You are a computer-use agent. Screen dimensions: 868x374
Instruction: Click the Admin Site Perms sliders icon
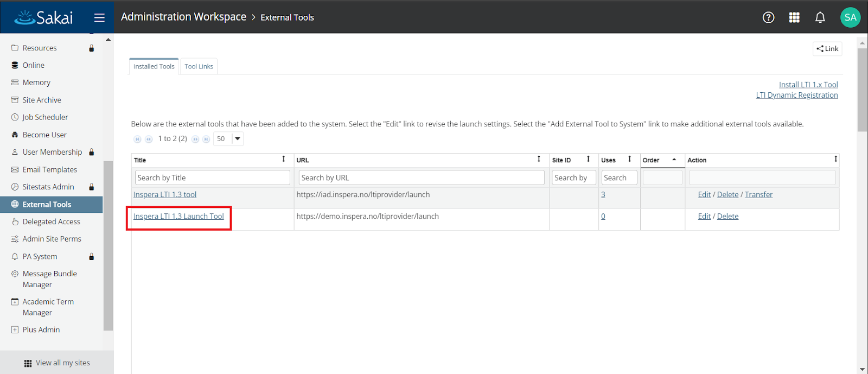[15, 239]
